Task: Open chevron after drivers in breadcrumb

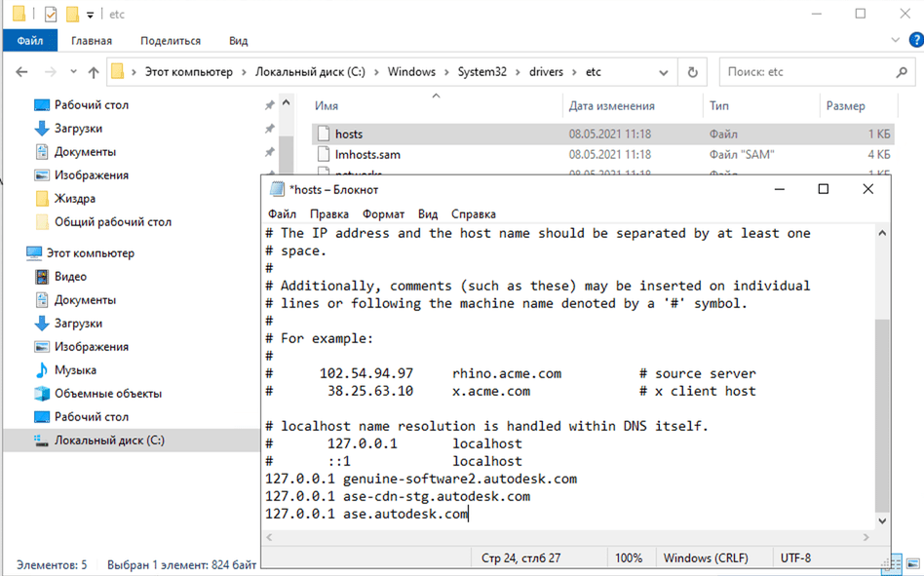Action: (574, 72)
